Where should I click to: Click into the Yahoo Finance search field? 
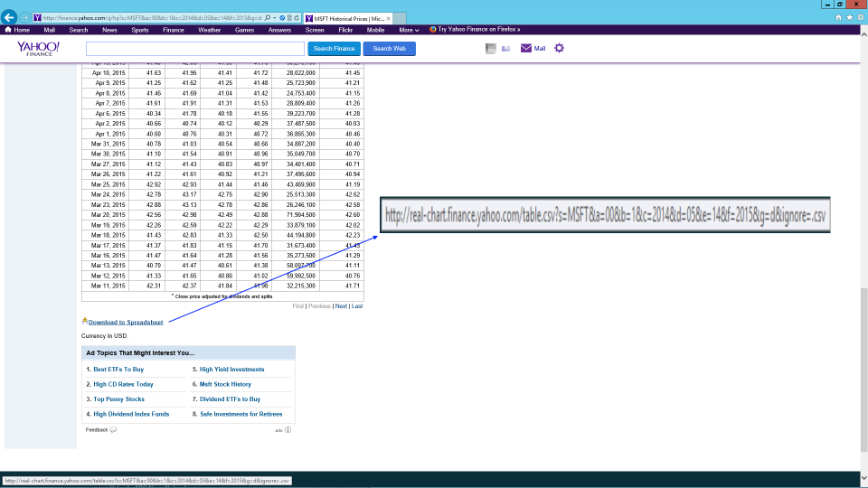coord(195,49)
